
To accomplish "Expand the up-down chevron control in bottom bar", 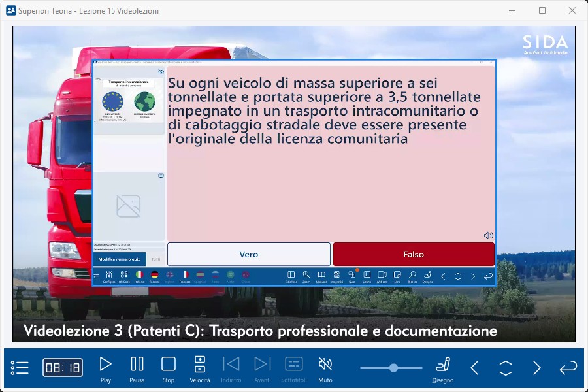I will [505, 368].
